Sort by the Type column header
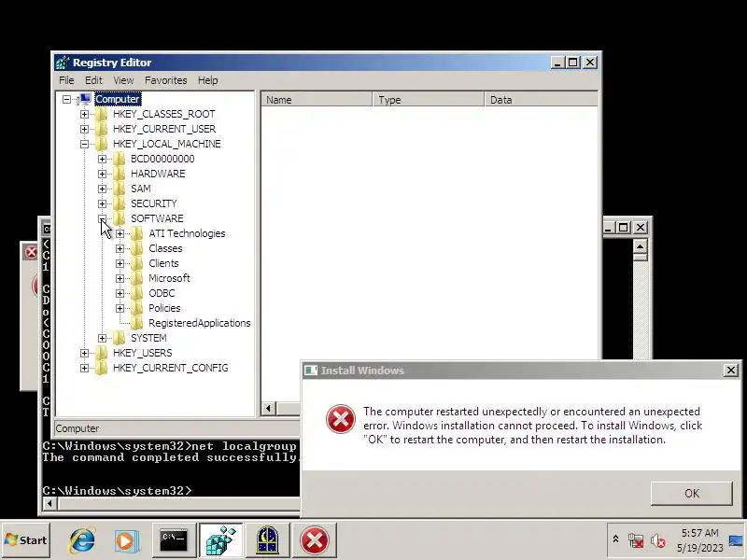 point(428,100)
